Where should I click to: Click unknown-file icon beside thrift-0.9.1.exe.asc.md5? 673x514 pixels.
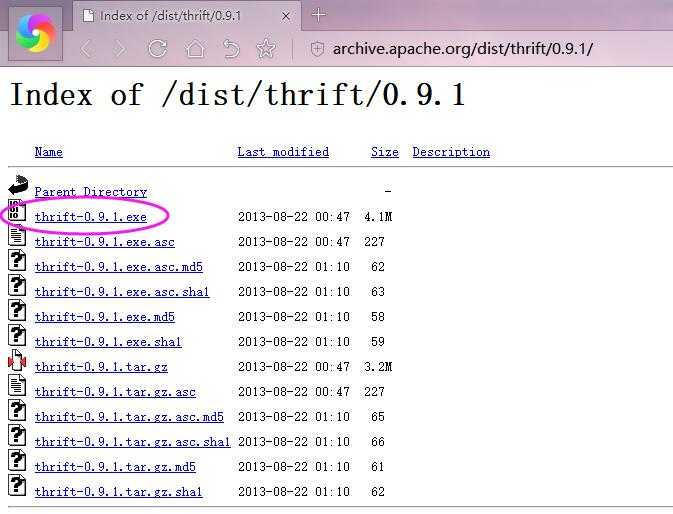(17, 260)
